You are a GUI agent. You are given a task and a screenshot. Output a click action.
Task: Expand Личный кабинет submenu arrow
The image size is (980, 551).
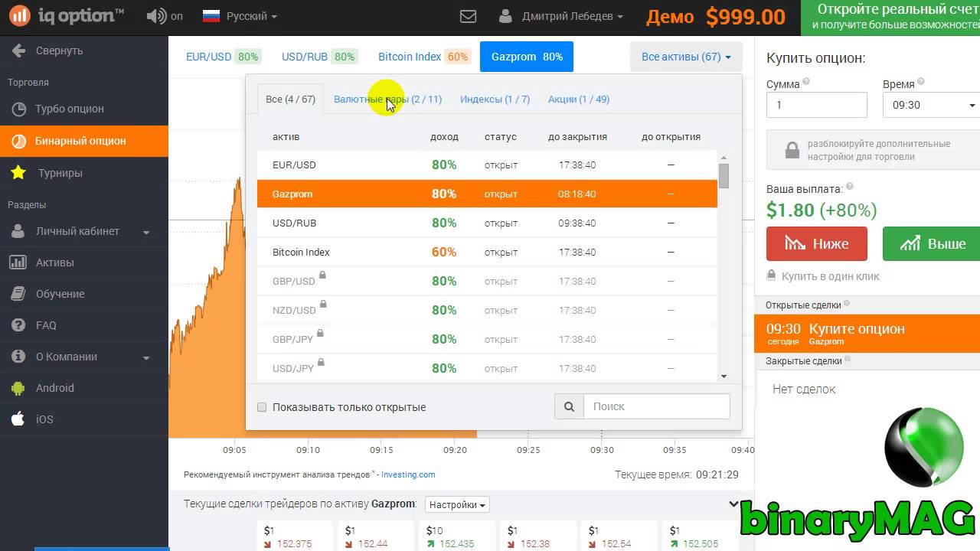146,232
